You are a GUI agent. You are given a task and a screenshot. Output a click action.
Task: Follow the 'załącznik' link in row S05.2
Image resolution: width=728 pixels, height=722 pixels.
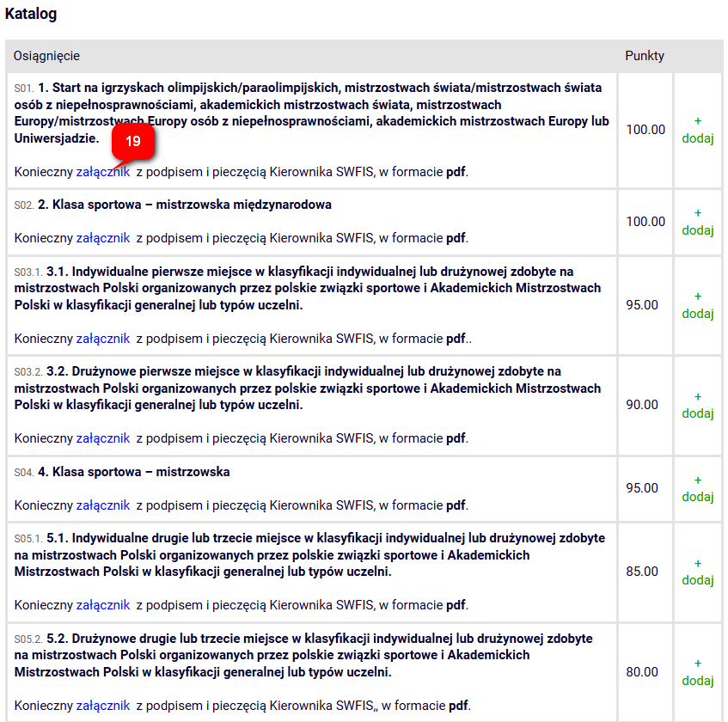click(103, 706)
